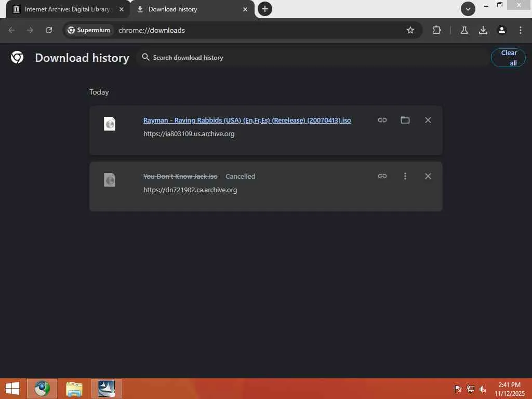Open a new tab with plus button
Screen dimensions: 532x399
click(x=265, y=9)
